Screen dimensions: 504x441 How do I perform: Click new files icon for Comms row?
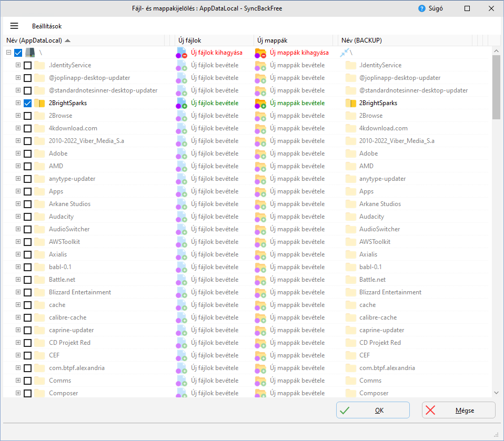[182, 381]
